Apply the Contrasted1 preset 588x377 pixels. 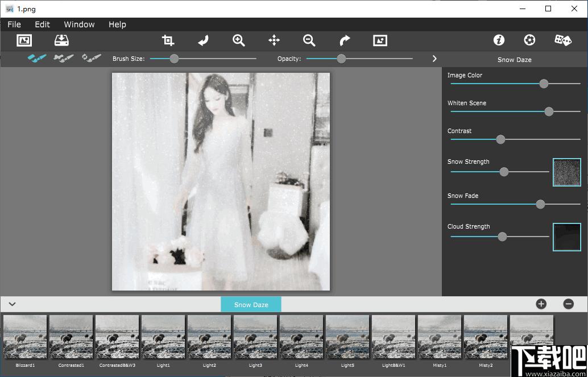[x=71, y=337]
